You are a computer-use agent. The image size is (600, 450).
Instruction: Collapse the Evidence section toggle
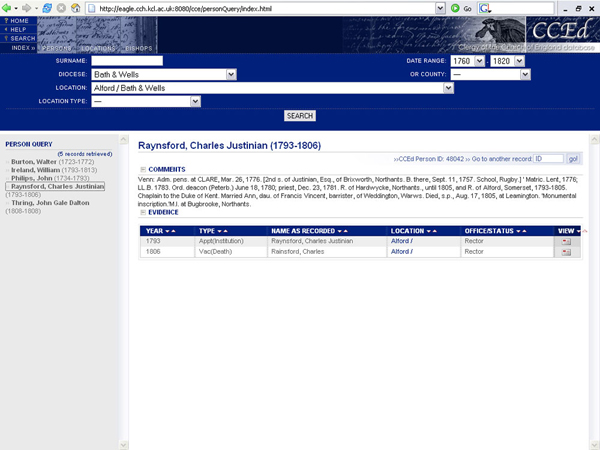[143, 213]
